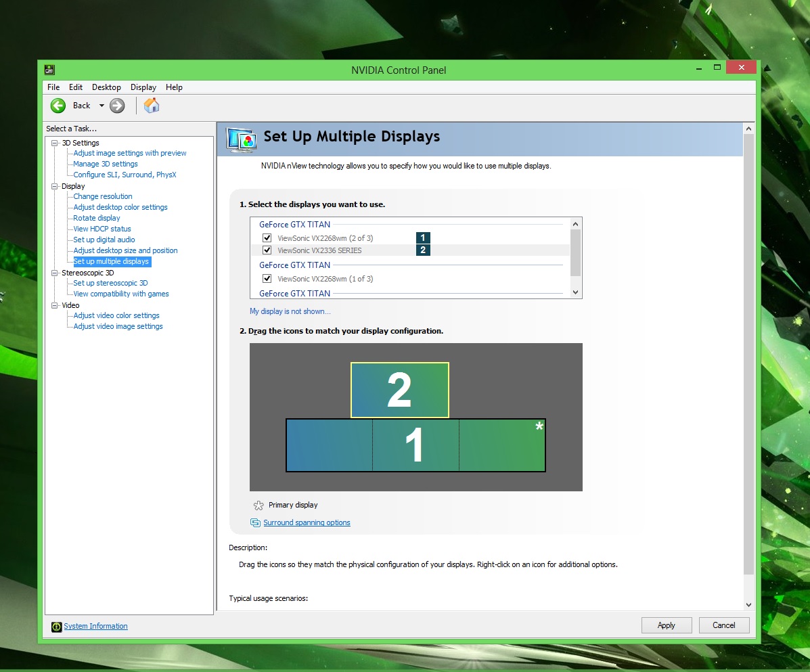Collapse the Stereoscopic 3D tree node
810x672 pixels.
coord(55,273)
